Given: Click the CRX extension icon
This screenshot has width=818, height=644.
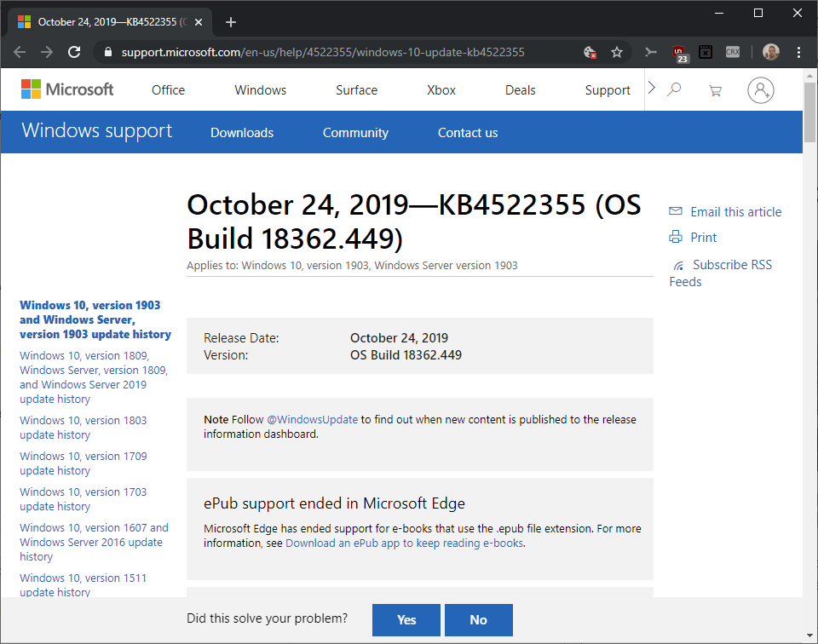Looking at the screenshot, I should (x=733, y=52).
